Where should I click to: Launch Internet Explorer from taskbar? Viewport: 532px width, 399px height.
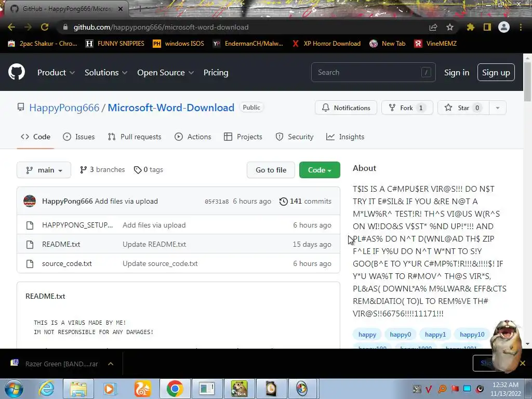tap(46, 389)
